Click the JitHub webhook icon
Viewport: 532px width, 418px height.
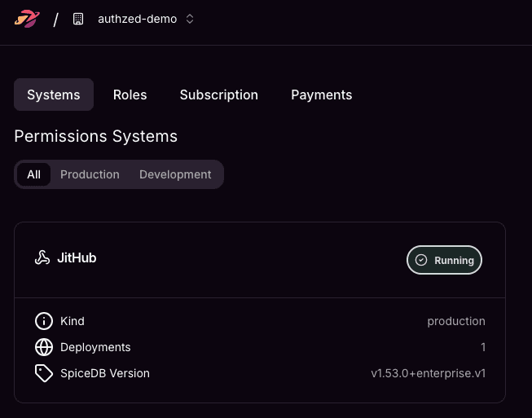(x=42, y=257)
